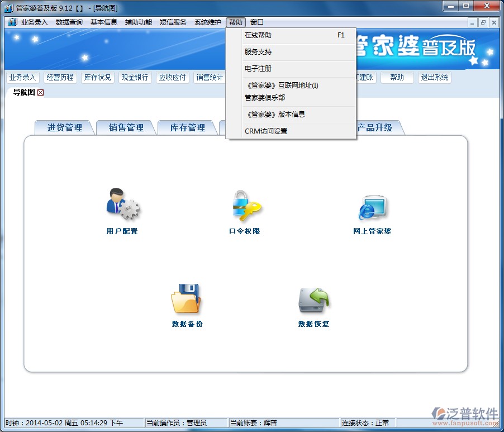Click 服务支持 in the help menu
The image size is (504, 432).
(x=258, y=52)
